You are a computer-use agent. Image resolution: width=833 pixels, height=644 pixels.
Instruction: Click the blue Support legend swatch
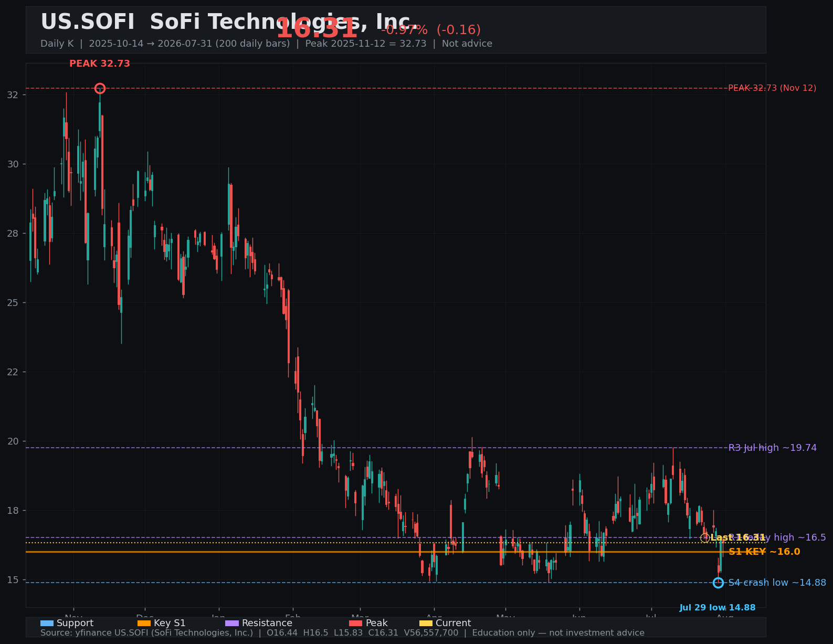pos(47,623)
